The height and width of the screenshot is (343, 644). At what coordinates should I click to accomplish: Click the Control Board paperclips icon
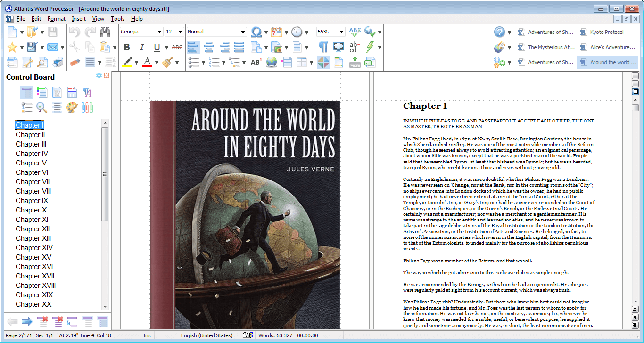87,107
